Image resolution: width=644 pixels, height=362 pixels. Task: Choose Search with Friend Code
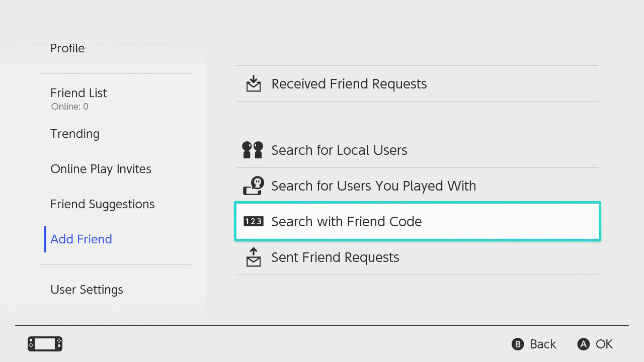346,221
